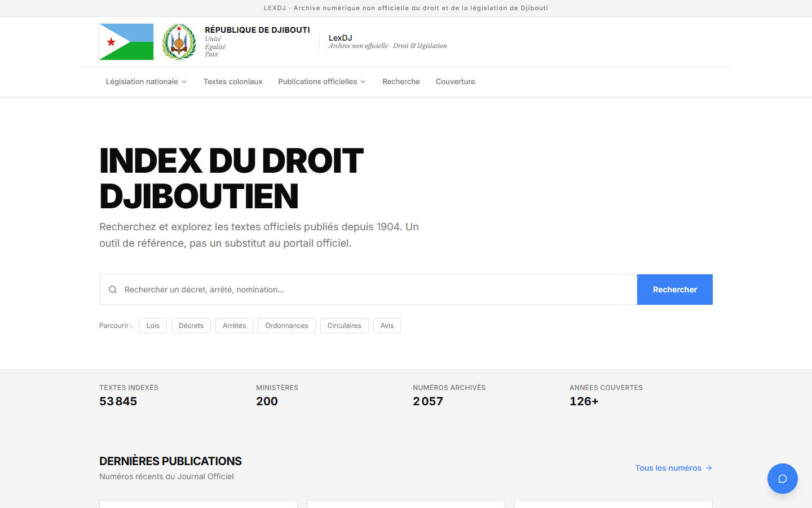Open the Couverture menu item
Viewport: 812px width, 508px height.
[x=456, y=82]
